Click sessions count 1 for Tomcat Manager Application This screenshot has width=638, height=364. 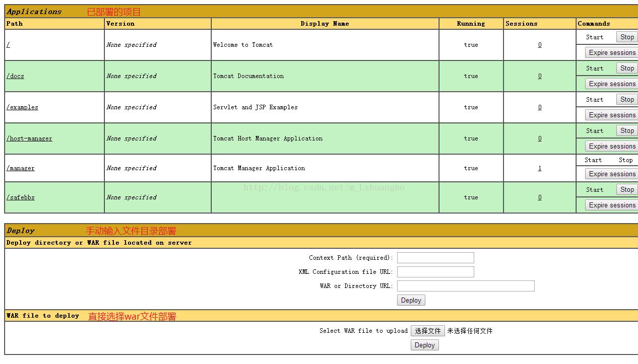(x=540, y=168)
